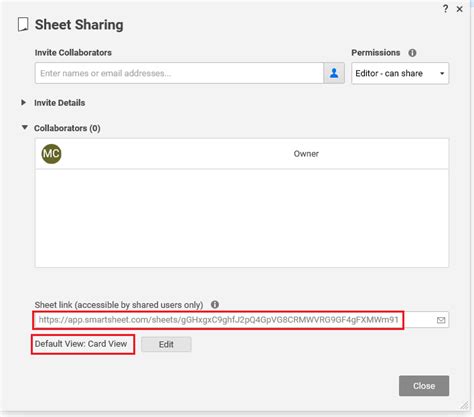Open the Editor - can share dropdown

coord(400,73)
